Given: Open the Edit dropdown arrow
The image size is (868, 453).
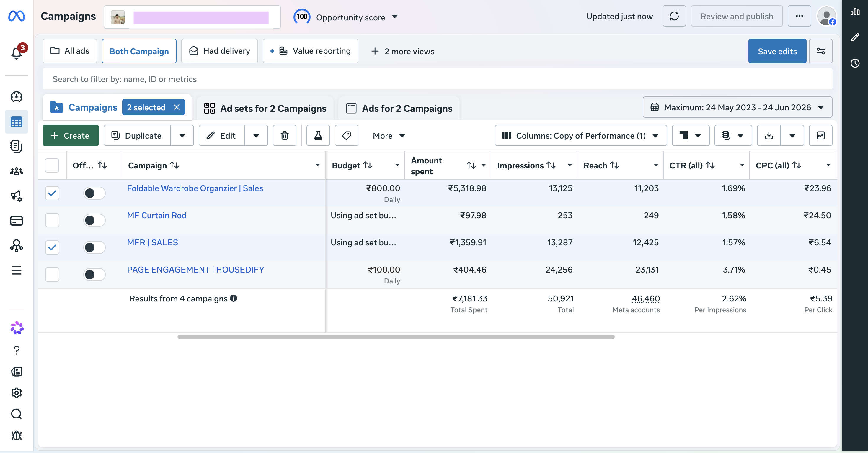Looking at the screenshot, I should (256, 135).
